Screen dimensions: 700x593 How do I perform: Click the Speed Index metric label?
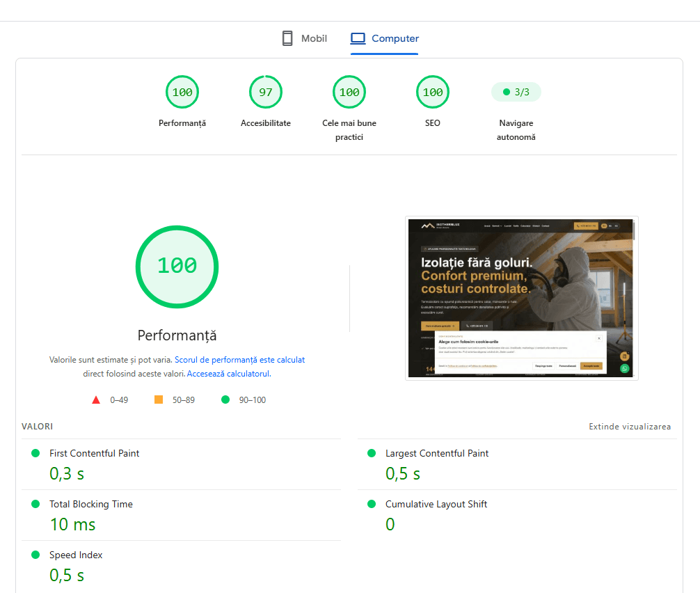[x=76, y=555]
